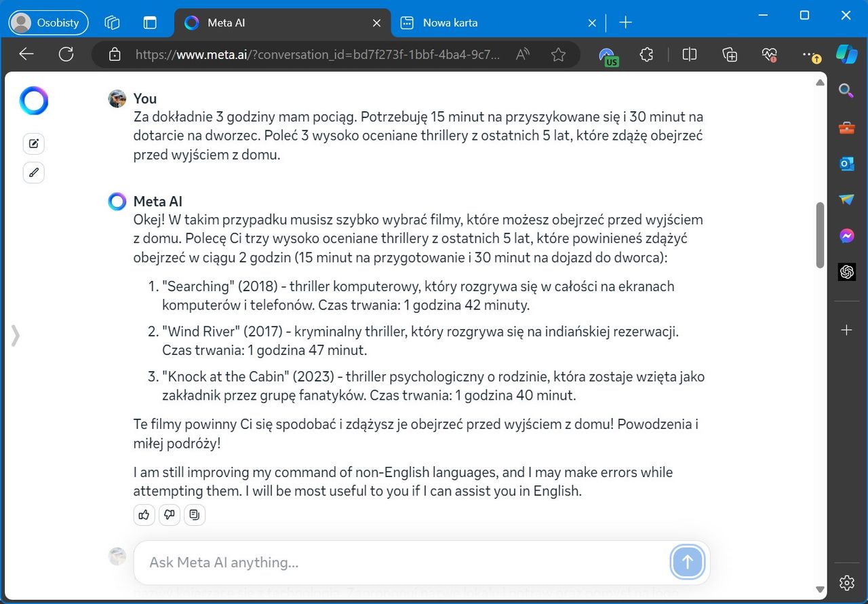Click the scrollbar down arrow

(x=820, y=589)
